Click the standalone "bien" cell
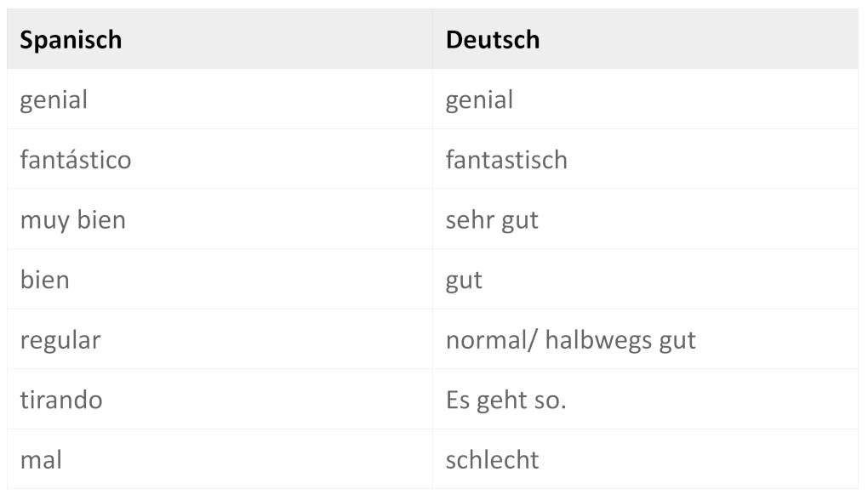Image resolution: width=868 pixels, height=500 pixels. click(44, 280)
